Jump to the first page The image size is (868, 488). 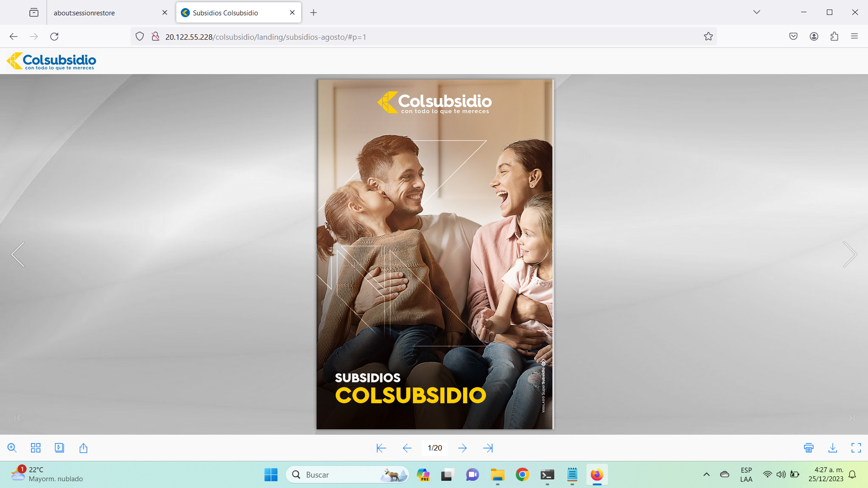pos(381,448)
